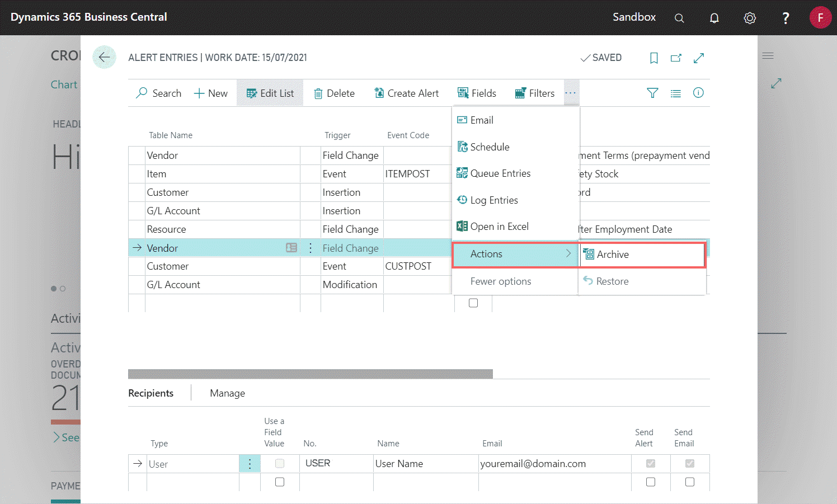Click Dynamics 365 Business Central title
The width and height of the screenshot is (837, 504).
pyautogui.click(x=89, y=17)
